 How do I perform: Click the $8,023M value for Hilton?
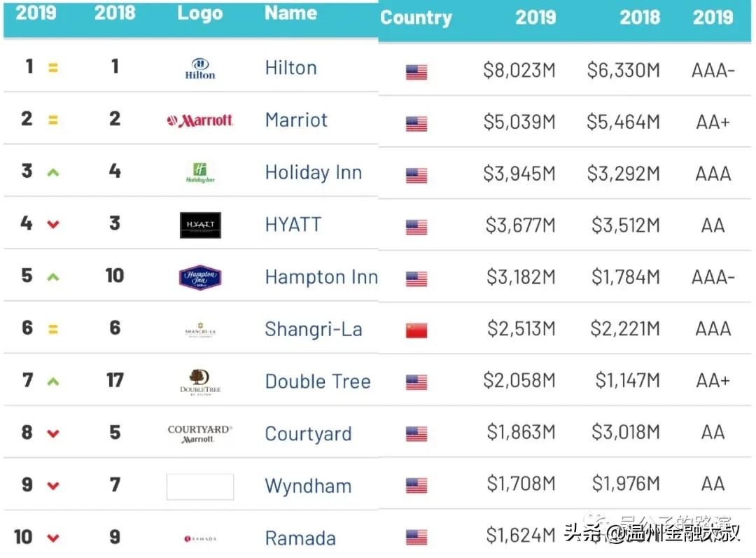pyautogui.click(x=519, y=71)
